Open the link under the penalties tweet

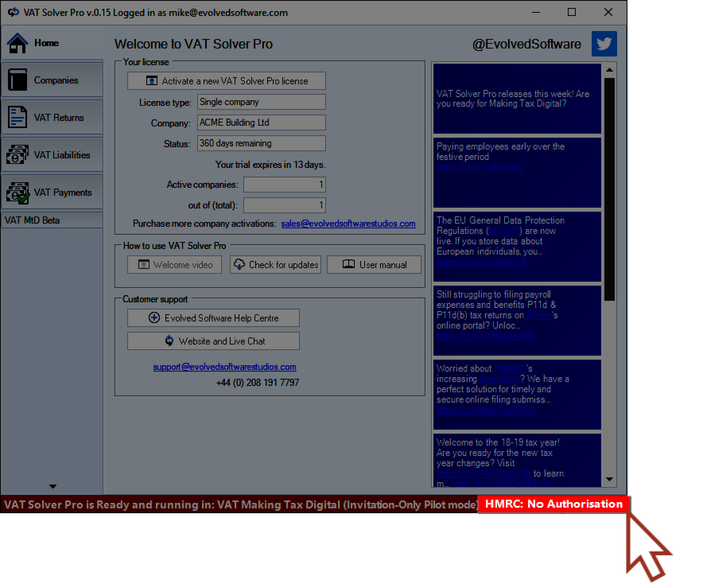coord(486,410)
